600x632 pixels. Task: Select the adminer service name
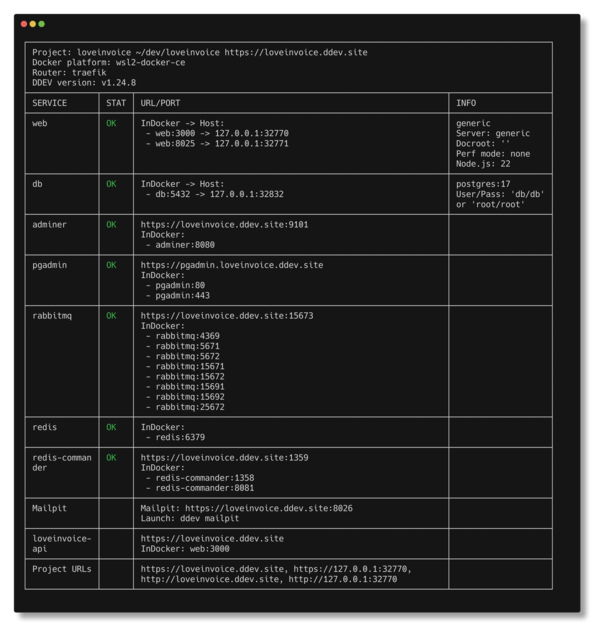click(50, 225)
